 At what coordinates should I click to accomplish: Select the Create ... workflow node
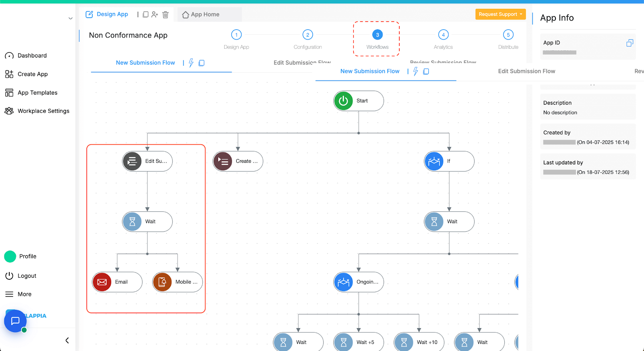coord(238,161)
